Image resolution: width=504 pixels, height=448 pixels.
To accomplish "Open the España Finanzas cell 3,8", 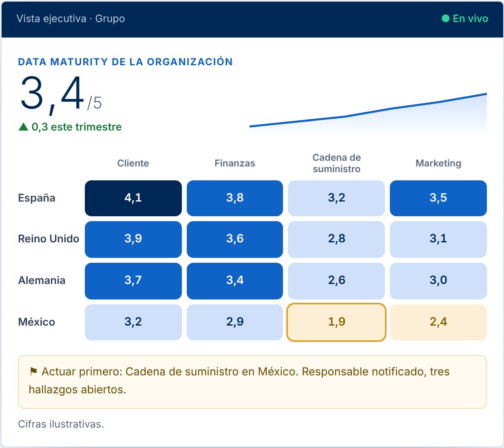I will [235, 198].
